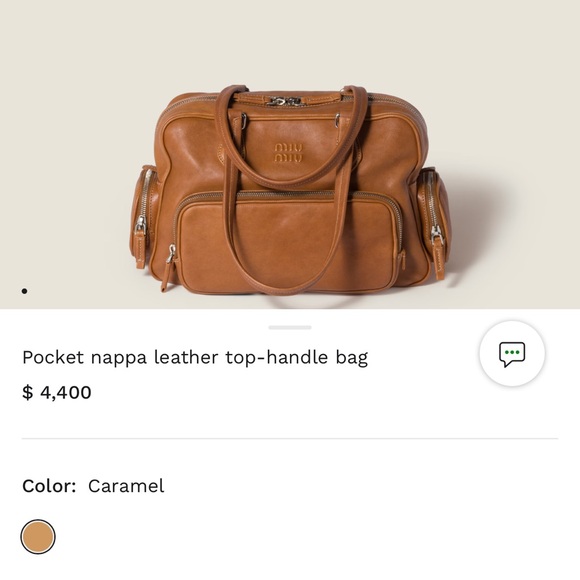The width and height of the screenshot is (580, 580).
Task: Open the chat speech bubble icon
Action: click(512, 354)
